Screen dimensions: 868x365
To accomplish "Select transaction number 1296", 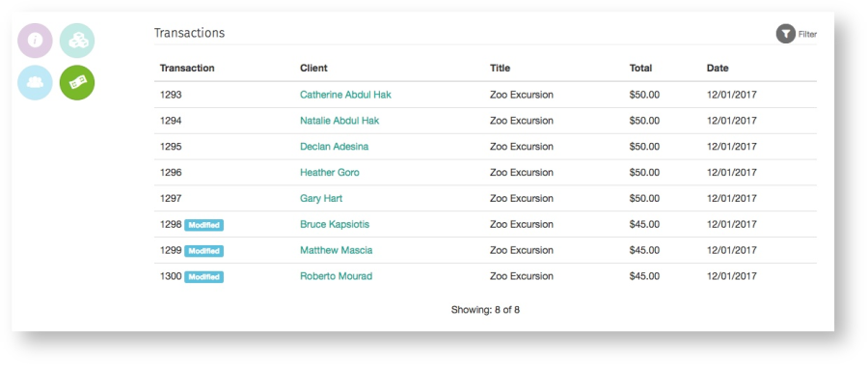I will coord(171,172).
